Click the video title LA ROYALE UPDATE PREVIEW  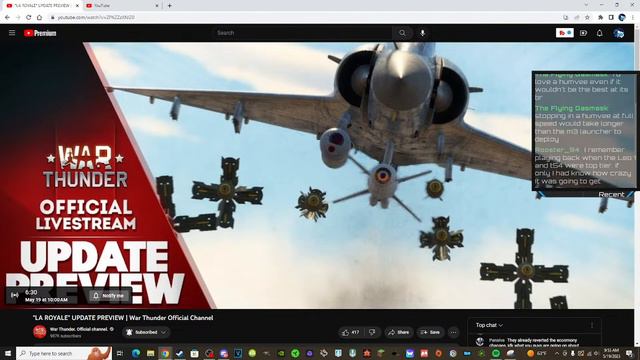123,318
